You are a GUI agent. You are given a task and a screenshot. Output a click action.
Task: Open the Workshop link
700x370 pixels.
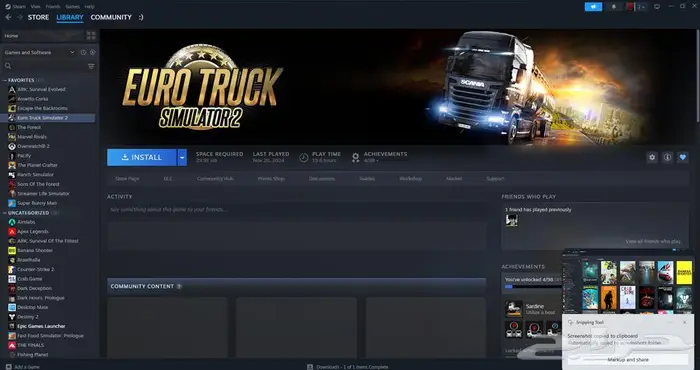[x=410, y=179]
